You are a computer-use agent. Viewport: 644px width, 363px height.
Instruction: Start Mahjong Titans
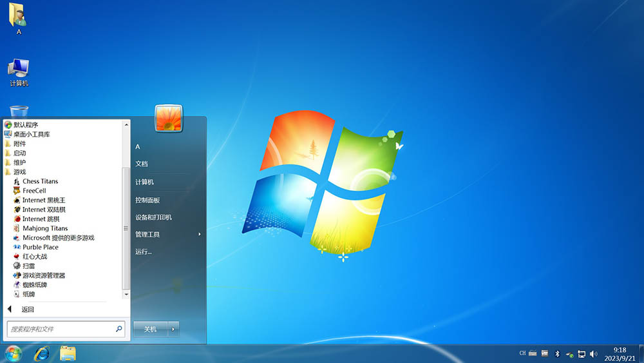coord(45,228)
